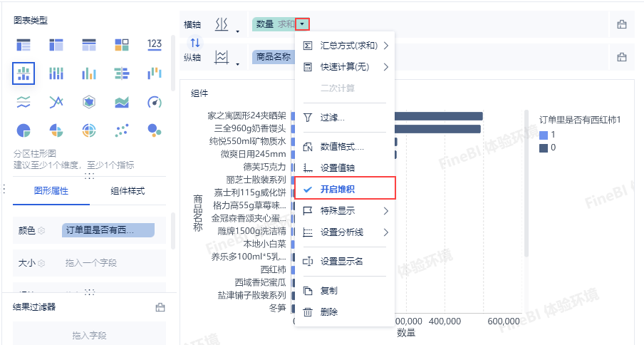Click the 纵轴 axis shape icon

click(x=222, y=57)
